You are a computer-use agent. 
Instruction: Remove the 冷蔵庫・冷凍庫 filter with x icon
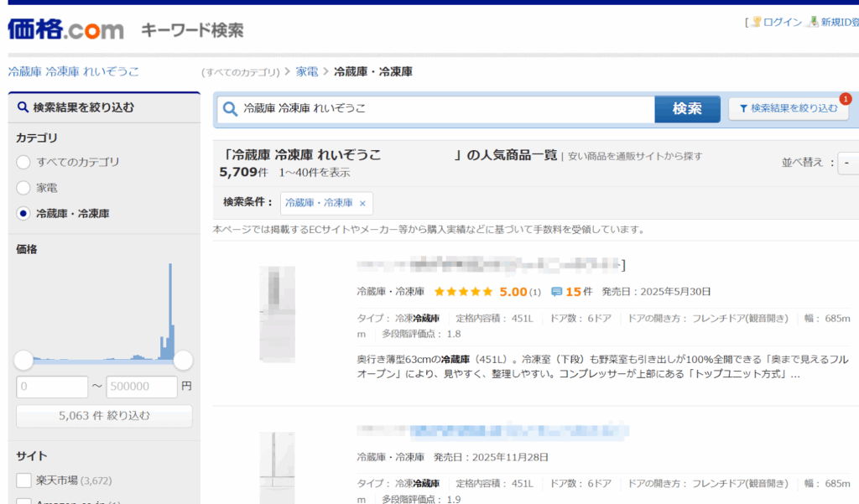tap(362, 203)
